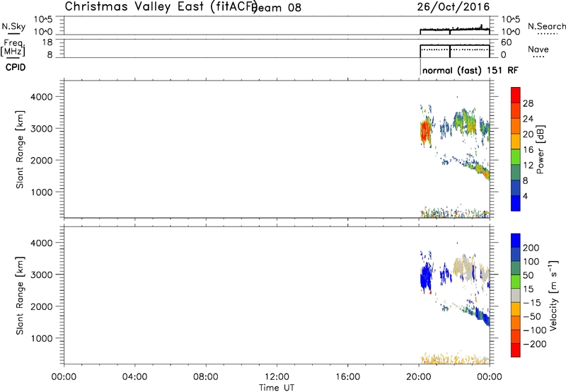The width and height of the screenshot is (566, 392).
Task: Click the 04:00 time tick label
Action: coord(134,377)
